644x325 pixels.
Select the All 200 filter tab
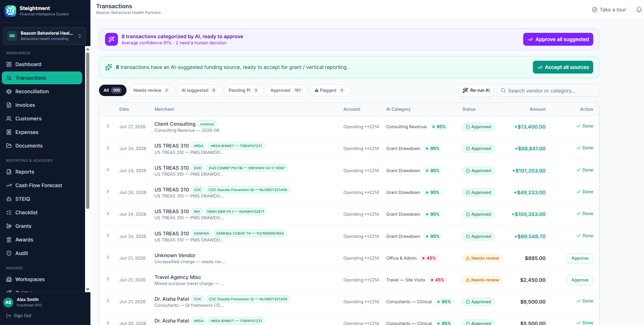pyautogui.click(x=113, y=90)
